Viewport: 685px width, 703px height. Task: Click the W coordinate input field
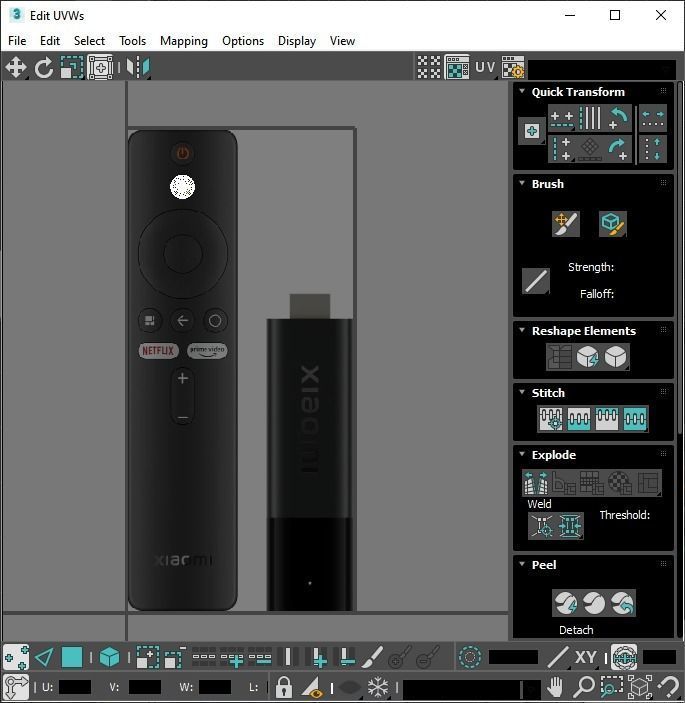coord(215,687)
